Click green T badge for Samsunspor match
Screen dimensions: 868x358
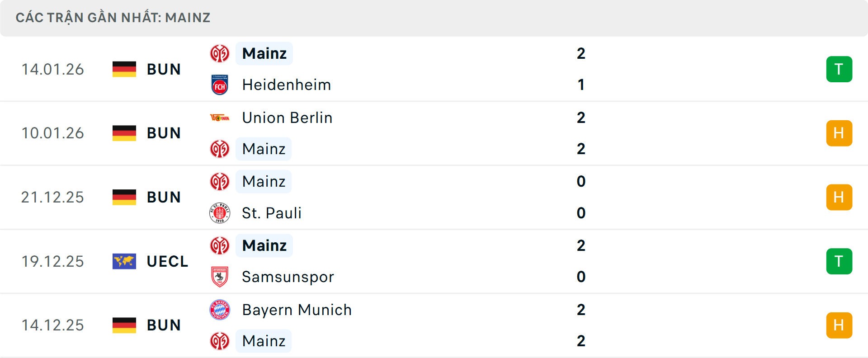(839, 261)
